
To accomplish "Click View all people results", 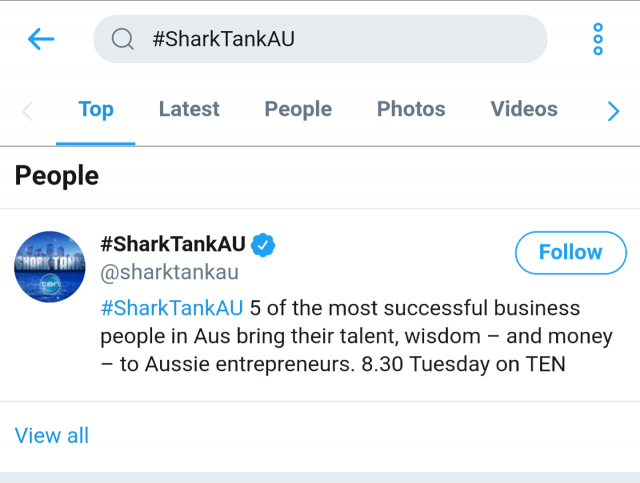I will click(x=51, y=435).
